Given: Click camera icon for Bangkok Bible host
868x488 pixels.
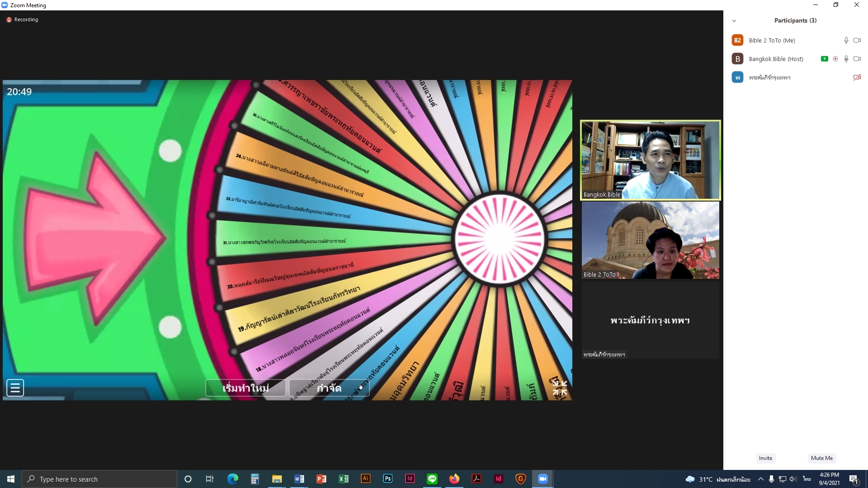Looking at the screenshot, I should point(857,59).
